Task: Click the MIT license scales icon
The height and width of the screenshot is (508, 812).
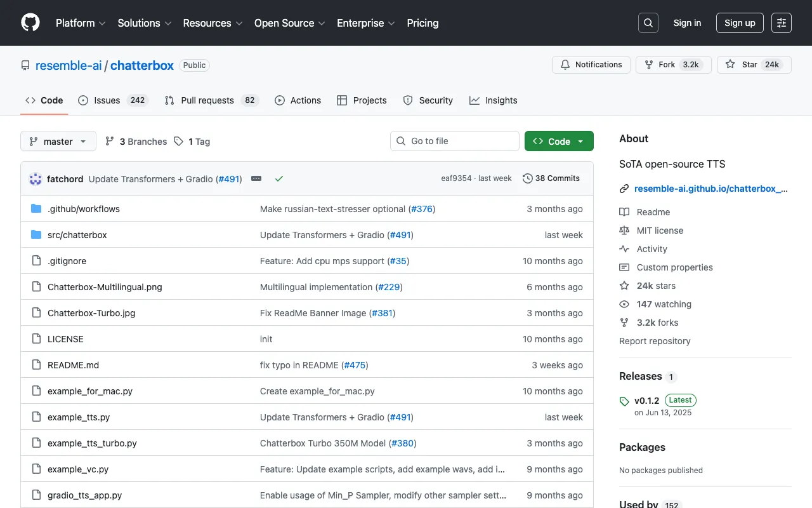Action: tap(625, 230)
